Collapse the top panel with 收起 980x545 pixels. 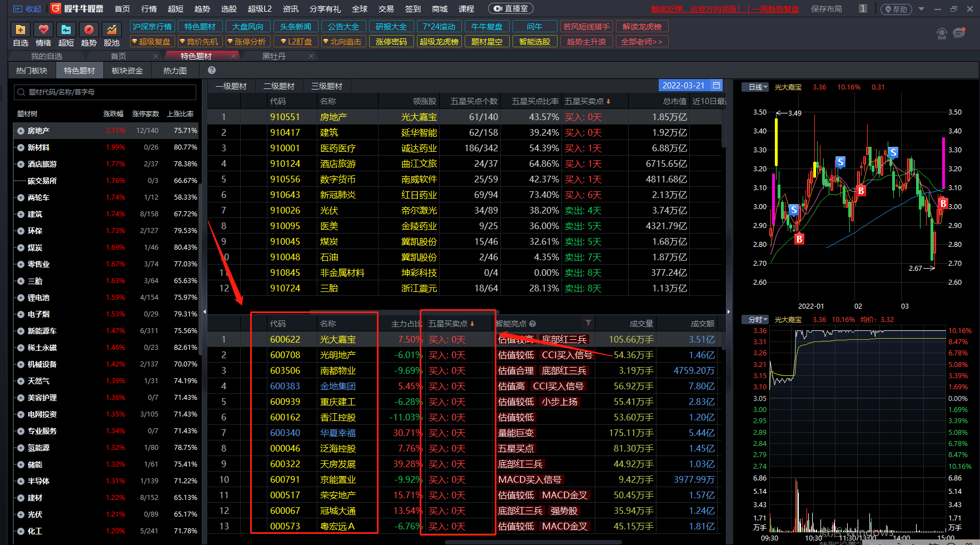coord(27,9)
